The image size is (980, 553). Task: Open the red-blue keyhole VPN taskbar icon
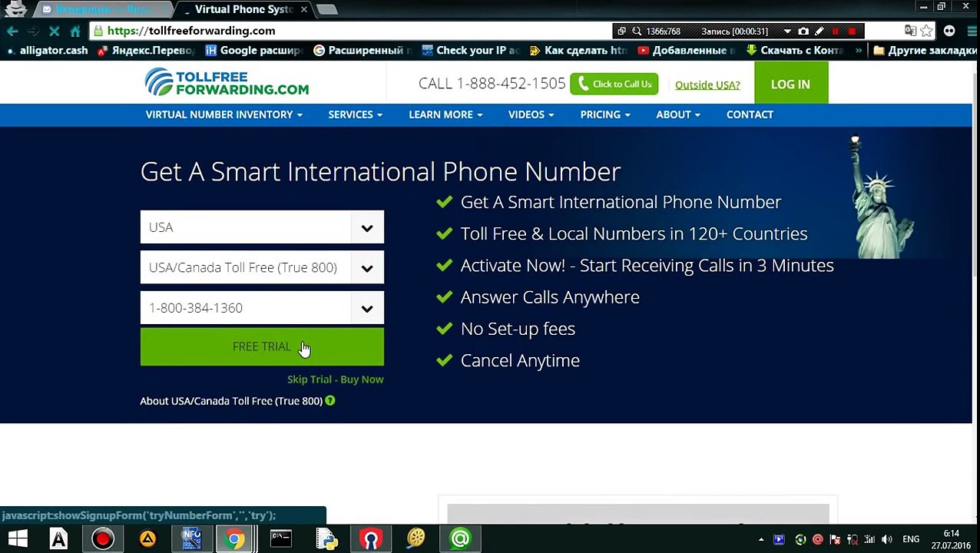tap(371, 539)
